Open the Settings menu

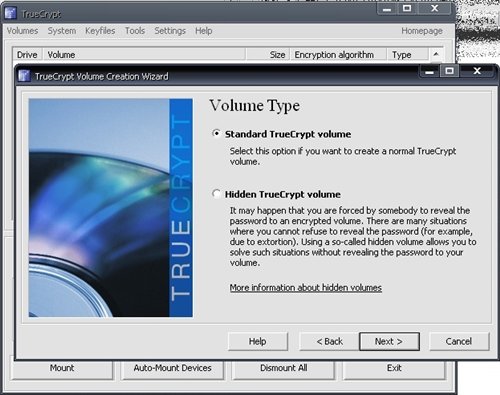click(x=170, y=31)
